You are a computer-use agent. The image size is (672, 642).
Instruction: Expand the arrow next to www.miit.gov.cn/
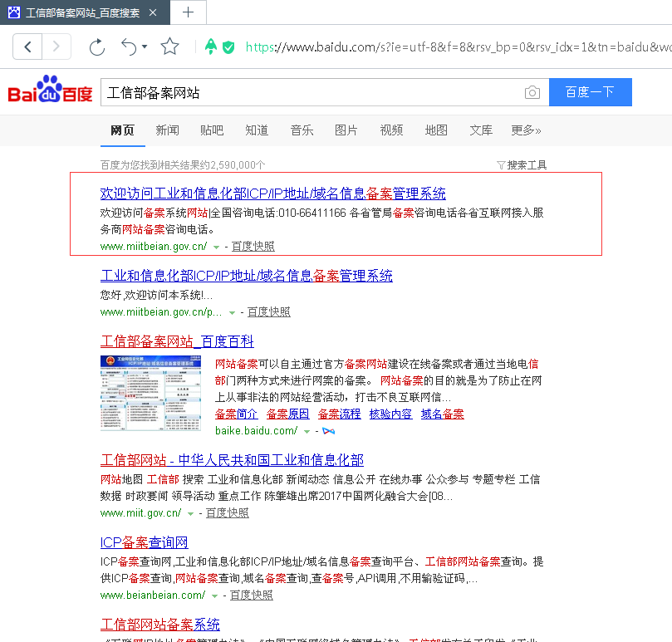[192, 514]
